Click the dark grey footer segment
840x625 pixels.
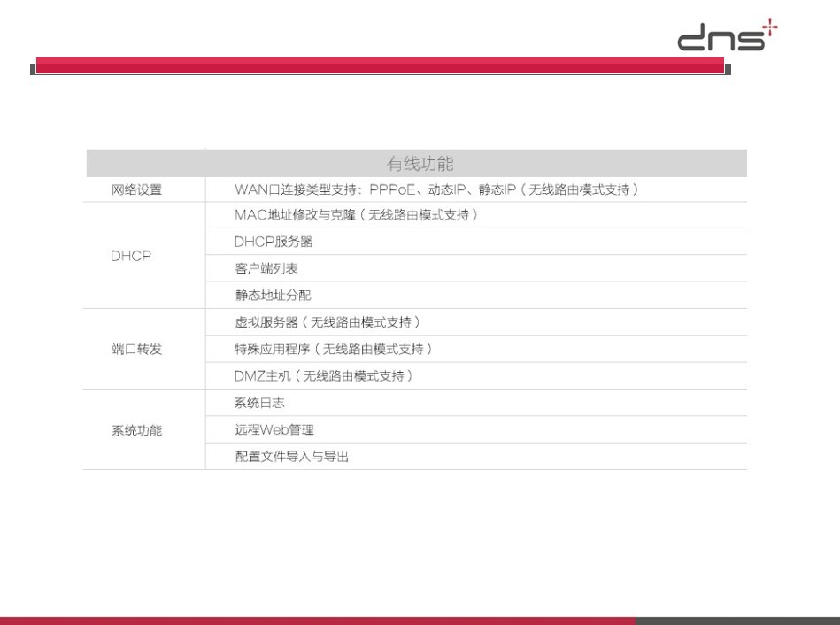click(737, 621)
